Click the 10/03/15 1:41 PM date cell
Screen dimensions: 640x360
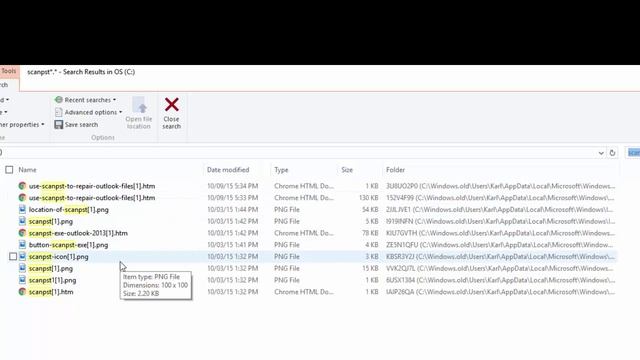(x=233, y=245)
